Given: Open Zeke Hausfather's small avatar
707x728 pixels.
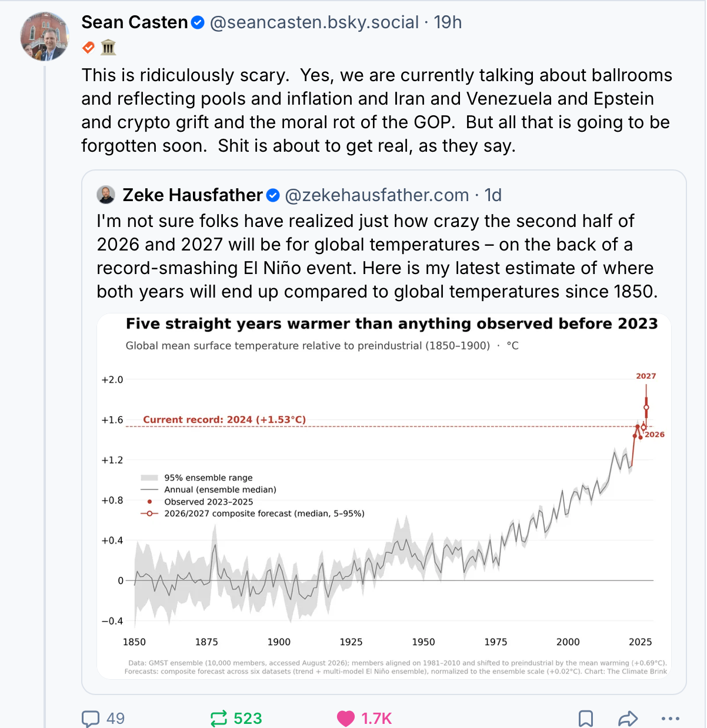Looking at the screenshot, I should (106, 195).
